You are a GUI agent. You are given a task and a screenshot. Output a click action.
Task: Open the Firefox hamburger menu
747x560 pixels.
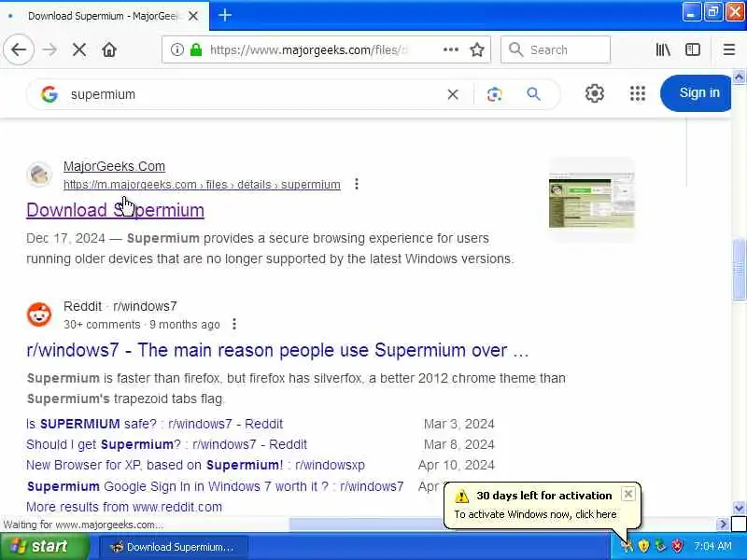[x=729, y=49]
